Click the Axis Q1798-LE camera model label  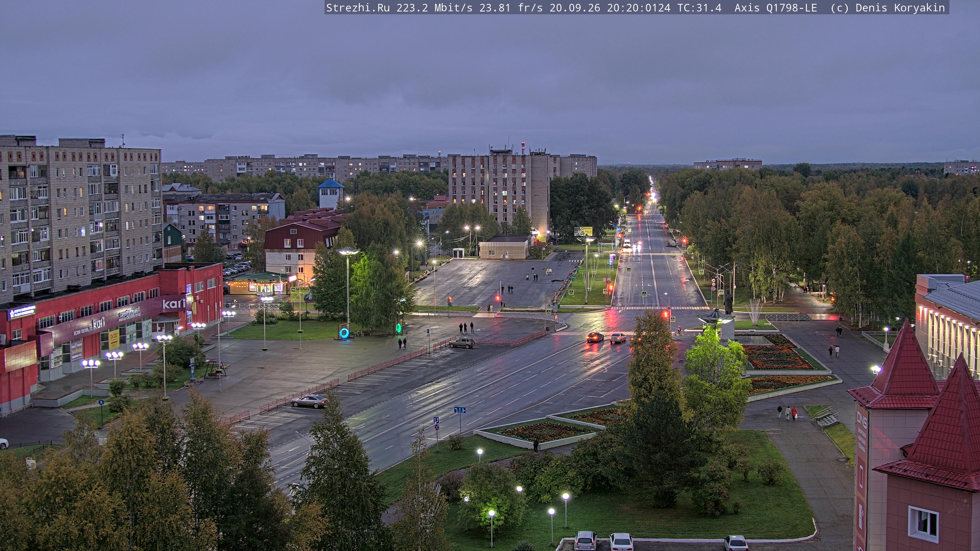(776, 8)
